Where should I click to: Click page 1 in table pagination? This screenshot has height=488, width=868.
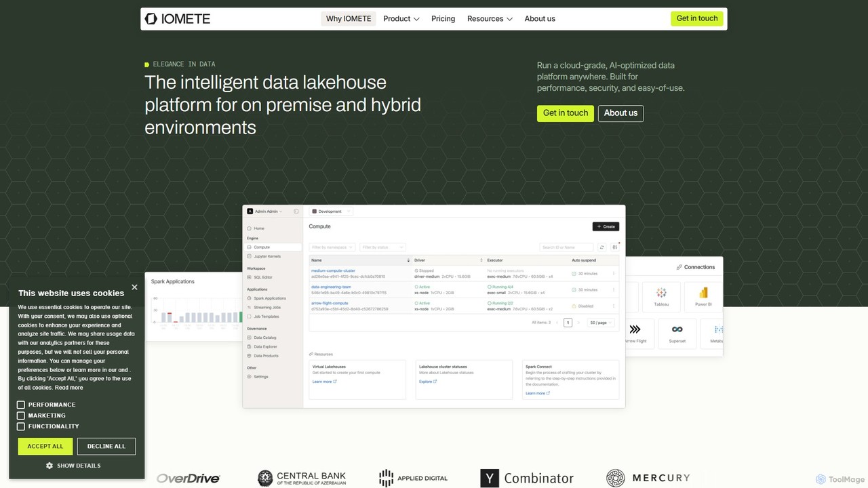[x=568, y=323]
